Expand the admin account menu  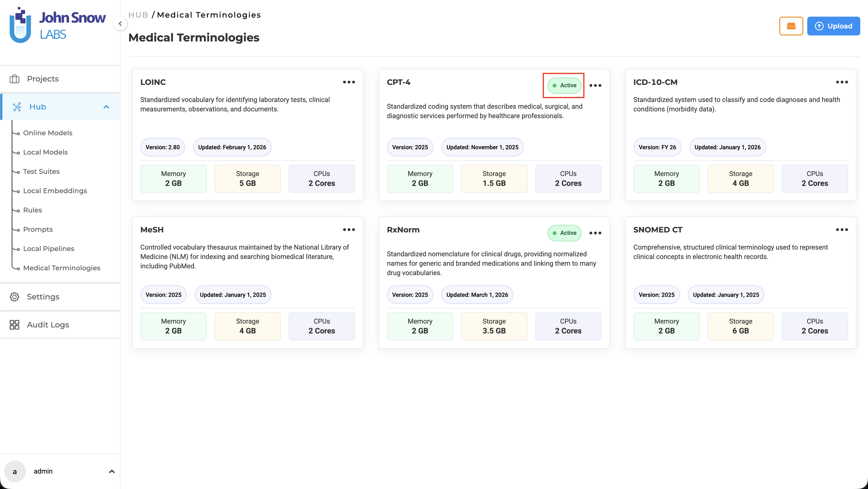pos(112,471)
